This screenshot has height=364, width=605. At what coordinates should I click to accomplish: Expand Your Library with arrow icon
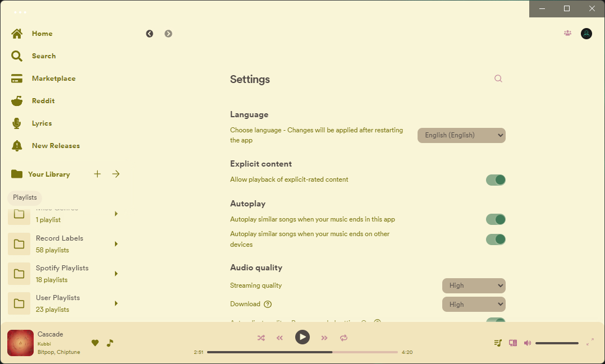(x=116, y=174)
